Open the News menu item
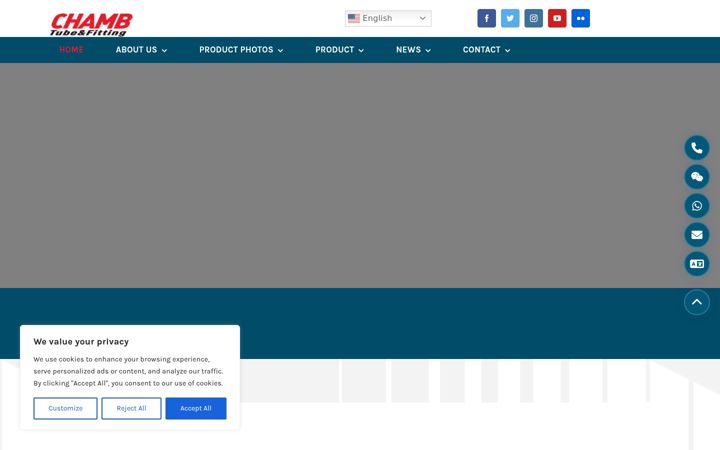This screenshot has width=720, height=450. pyautogui.click(x=408, y=50)
